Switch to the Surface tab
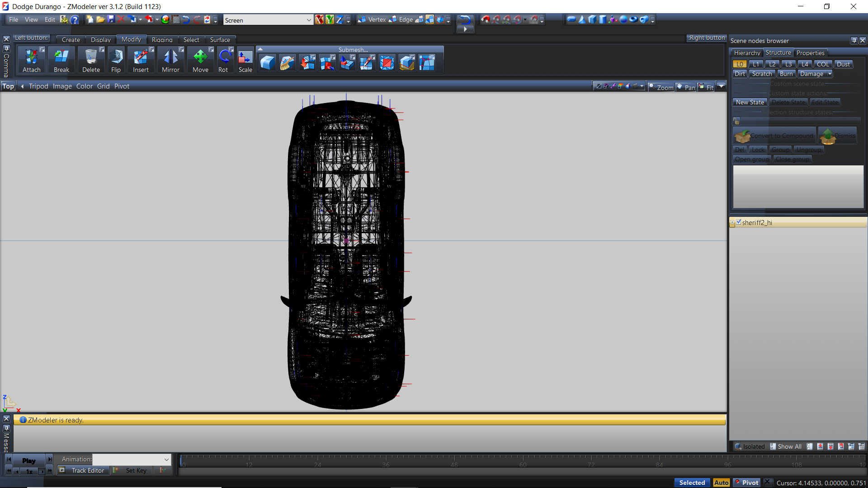Viewport: 868px width, 488px height. coord(220,40)
